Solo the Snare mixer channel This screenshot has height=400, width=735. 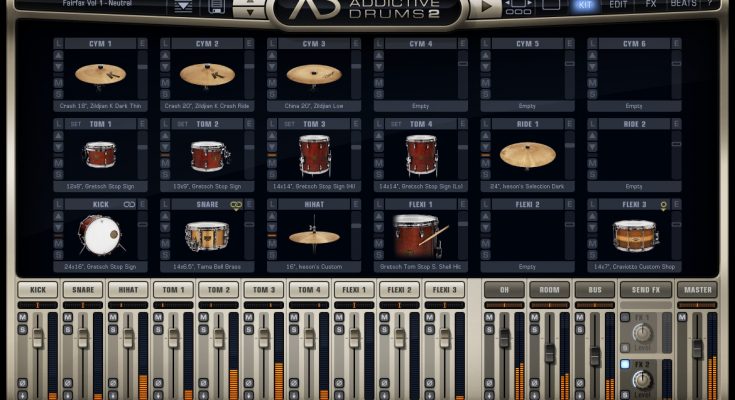point(68,330)
